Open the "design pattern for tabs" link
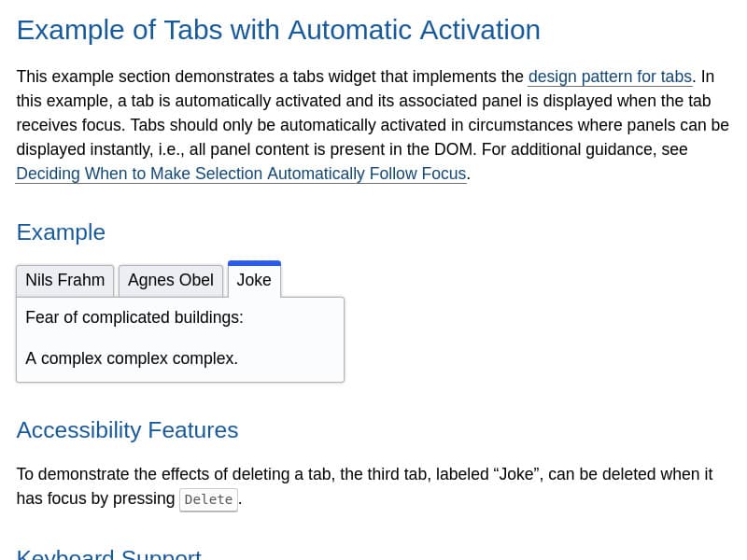 pyautogui.click(x=609, y=77)
